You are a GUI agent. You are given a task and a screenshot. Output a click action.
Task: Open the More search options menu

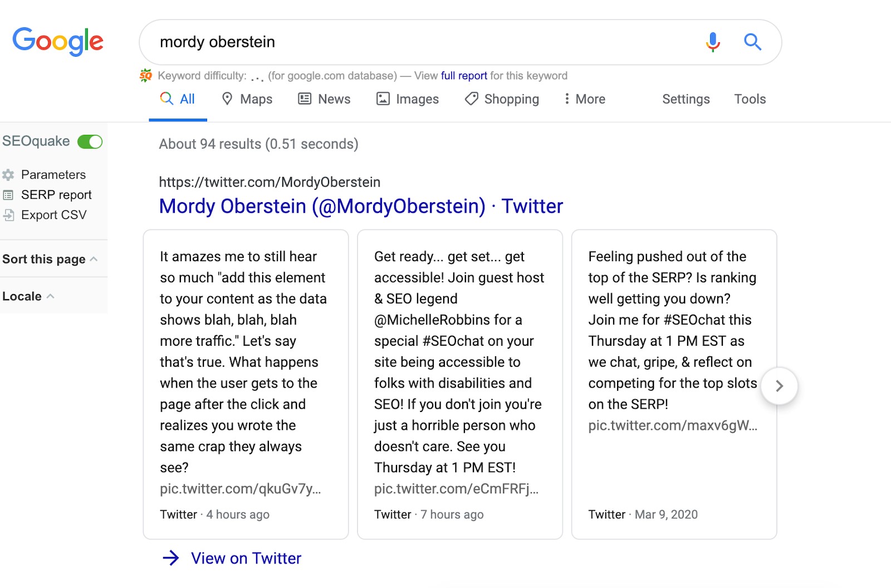(x=584, y=99)
